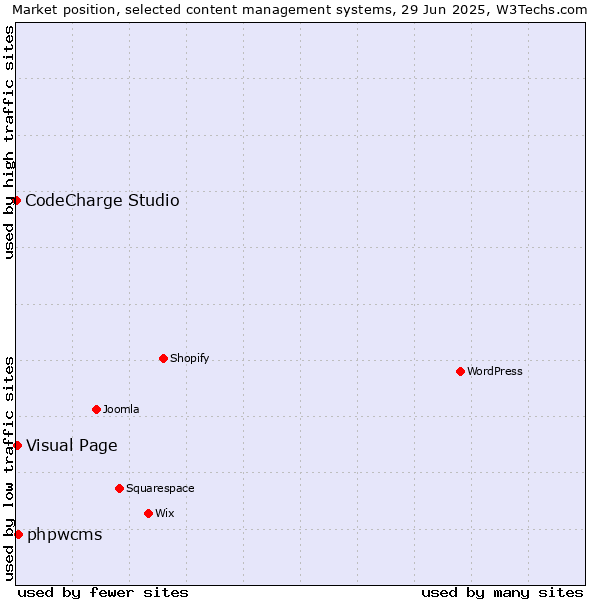Image resolution: width=600 pixels, height=600 pixels.
Task: Select the 'WordPress' label
Action: (x=495, y=371)
